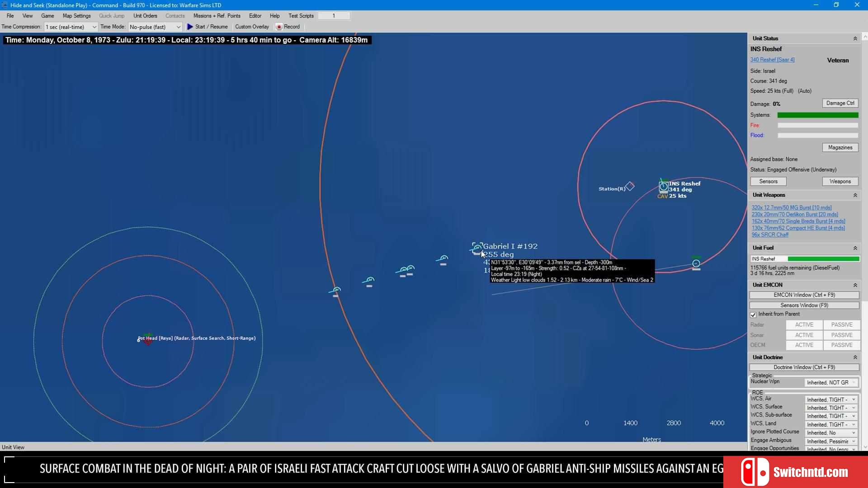Click the red Record icon

(279, 27)
